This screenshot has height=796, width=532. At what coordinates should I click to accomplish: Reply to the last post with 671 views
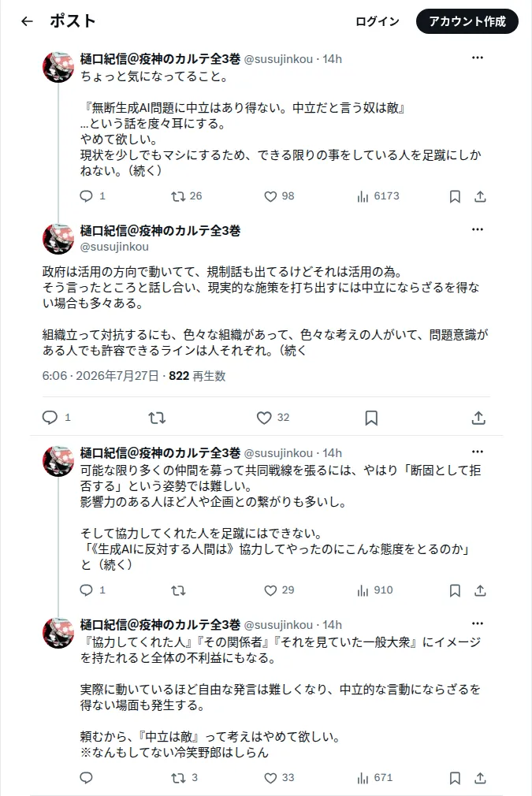(86, 778)
